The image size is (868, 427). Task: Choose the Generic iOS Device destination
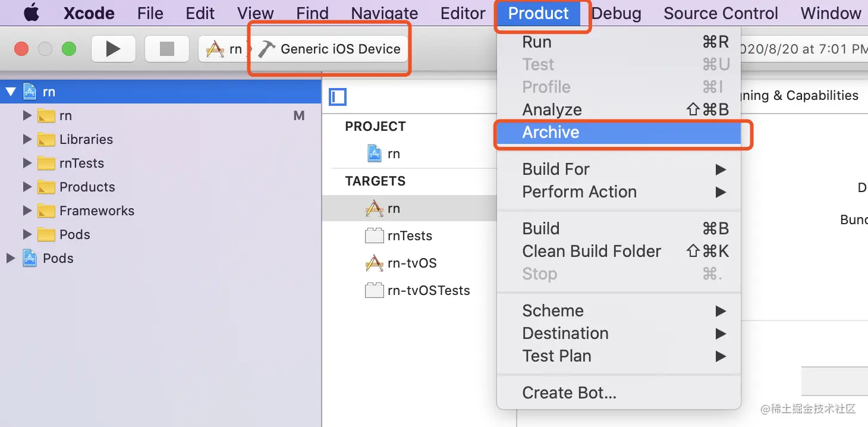[x=340, y=49]
